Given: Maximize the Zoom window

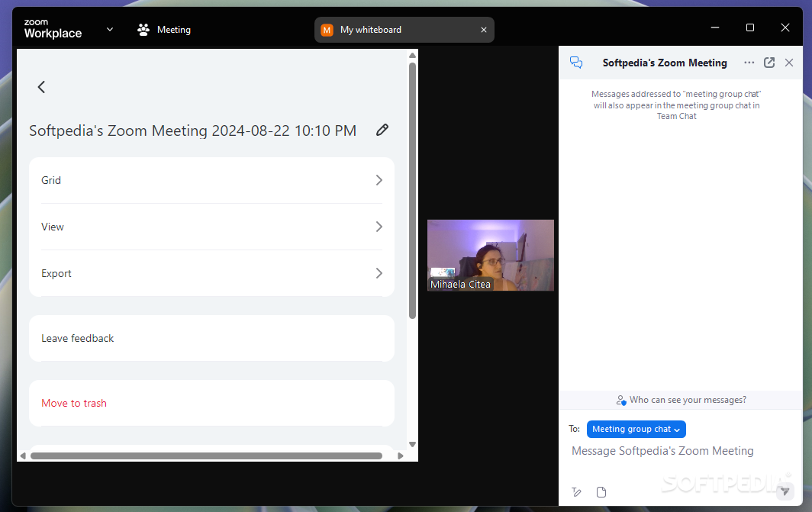Looking at the screenshot, I should pyautogui.click(x=750, y=27).
